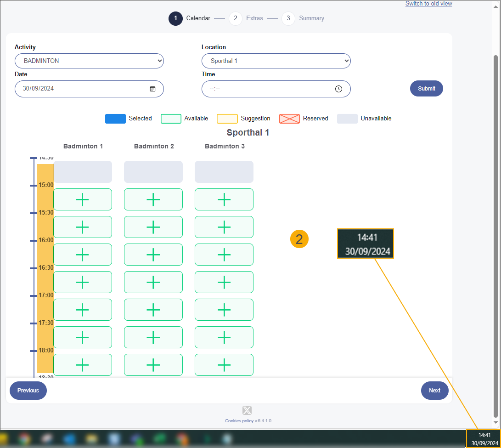The image size is (501, 448).
Task: Go to step 3 Summary
Action: coord(288,18)
